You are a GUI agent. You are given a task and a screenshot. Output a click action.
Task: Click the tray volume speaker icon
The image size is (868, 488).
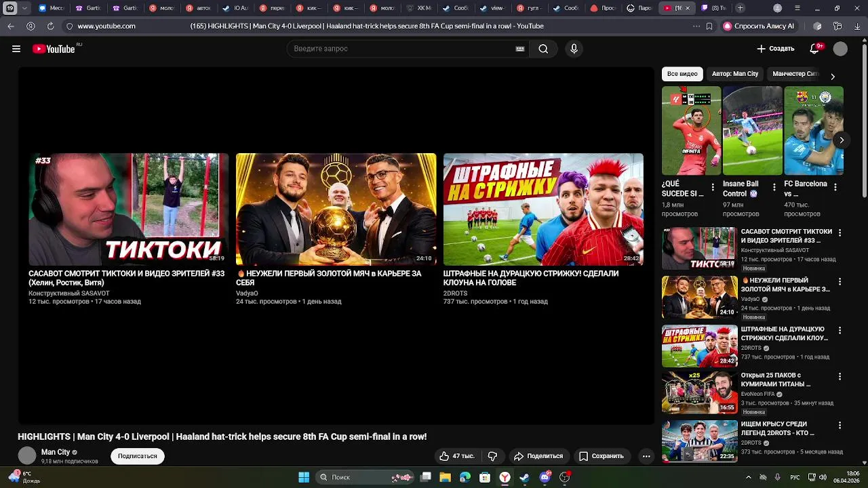pyautogui.click(x=823, y=477)
